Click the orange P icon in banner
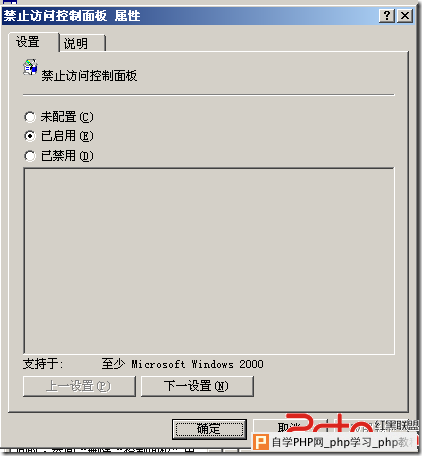 tap(260, 442)
